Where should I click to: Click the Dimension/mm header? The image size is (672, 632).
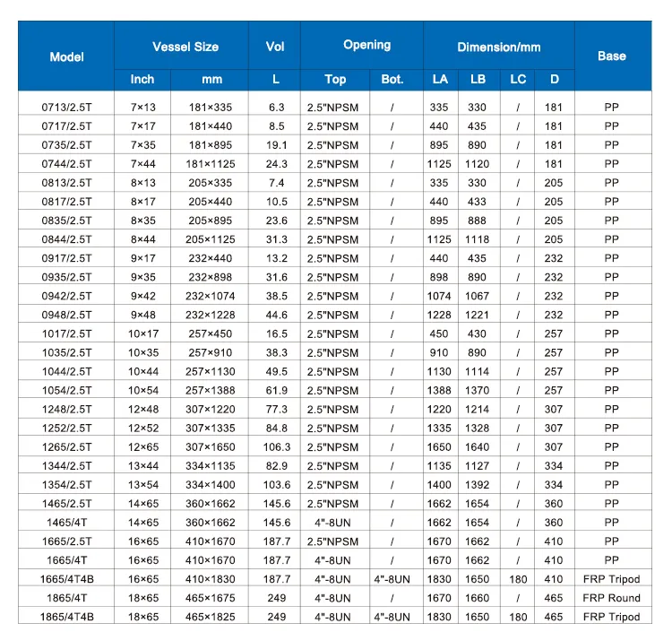(498, 46)
